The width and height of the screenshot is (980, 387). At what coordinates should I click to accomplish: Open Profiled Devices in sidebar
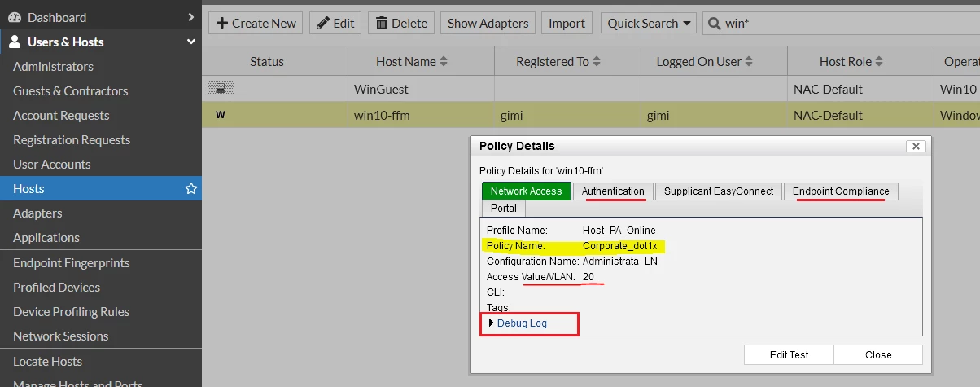tap(56, 287)
